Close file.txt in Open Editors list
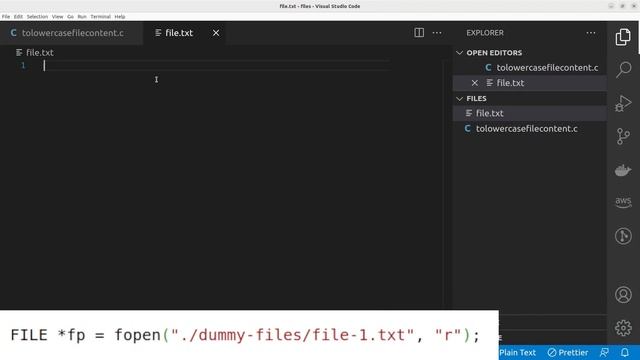The image size is (640, 360). pyautogui.click(x=474, y=83)
